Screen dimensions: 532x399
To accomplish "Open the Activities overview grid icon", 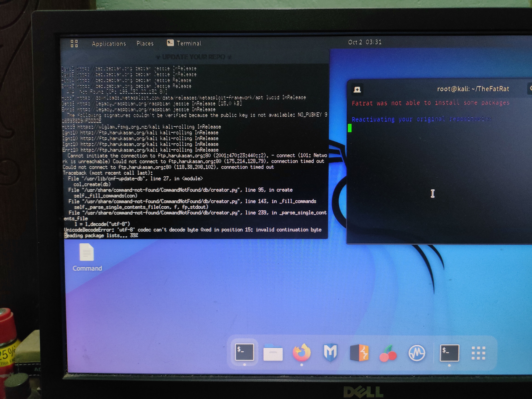I will pos(74,44).
